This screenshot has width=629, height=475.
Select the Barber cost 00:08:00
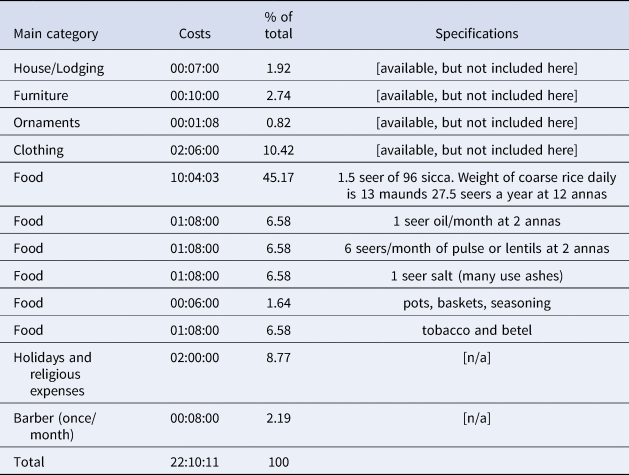click(195, 418)
